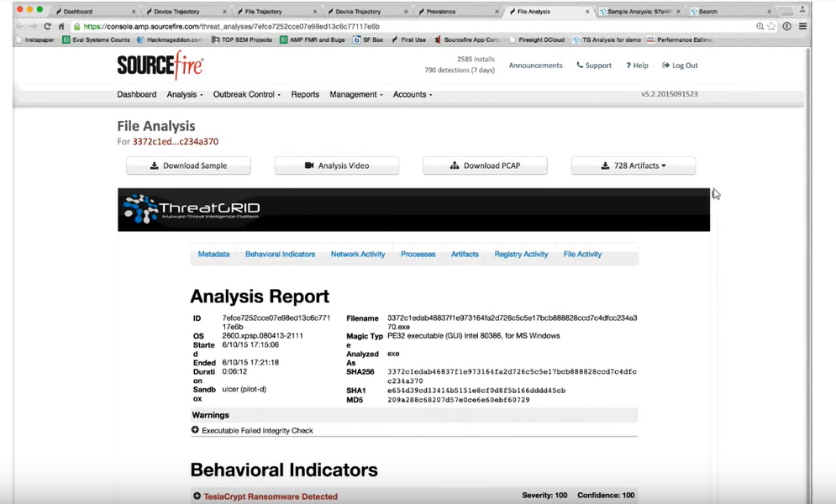Click the browser back arrow
Viewport: 836px width, 504px height.
tap(20, 26)
